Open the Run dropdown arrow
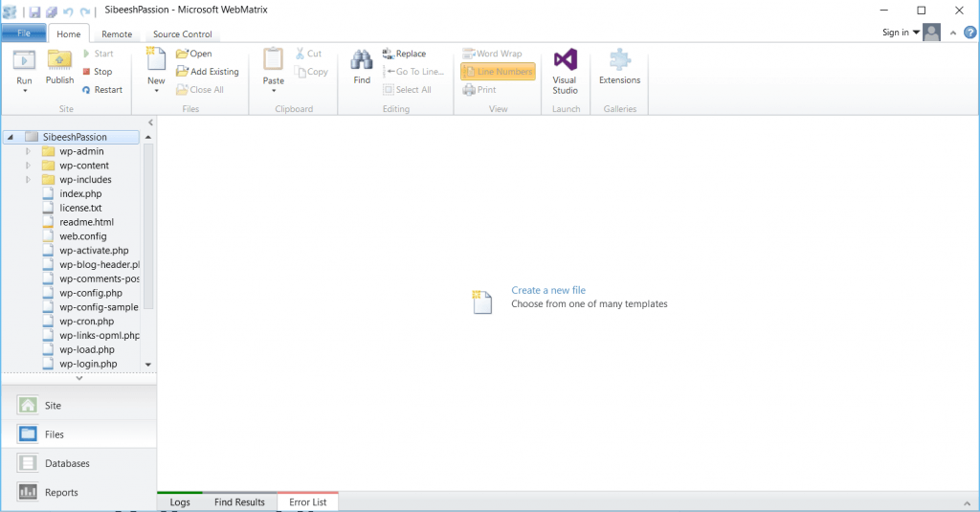The width and height of the screenshot is (980, 512). pos(25,91)
